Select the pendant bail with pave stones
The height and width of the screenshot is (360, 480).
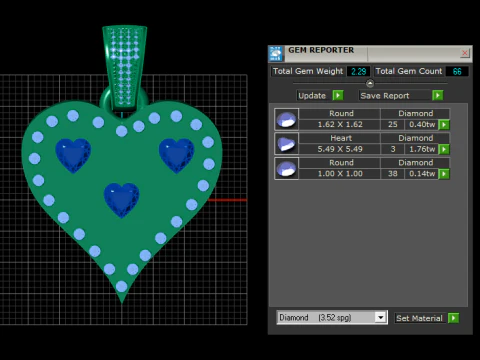pos(124,67)
